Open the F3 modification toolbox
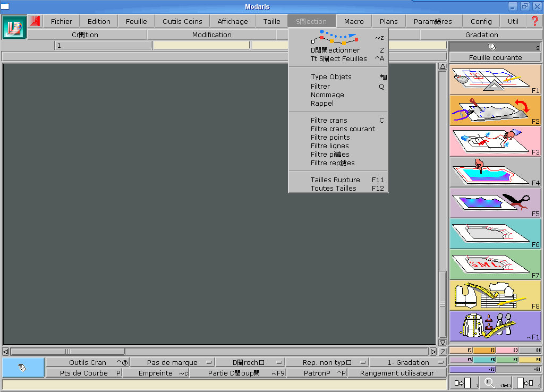Image resolution: width=544 pixels, height=392 pixels. click(495, 141)
